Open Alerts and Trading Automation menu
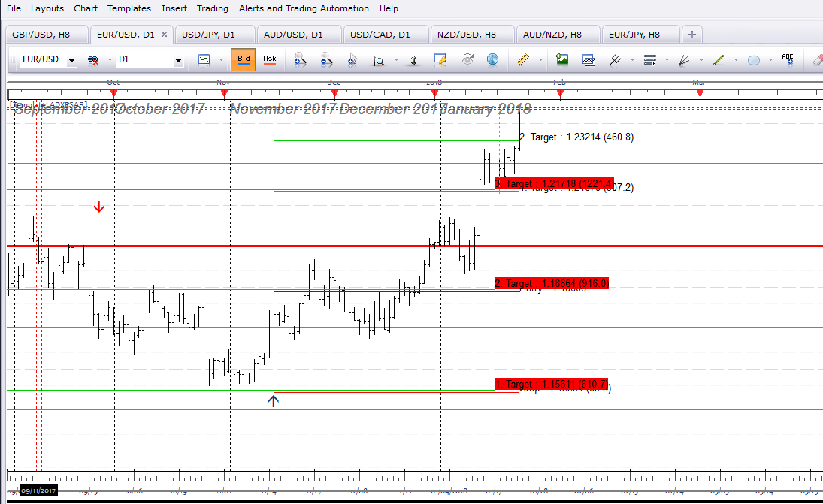 [304, 8]
